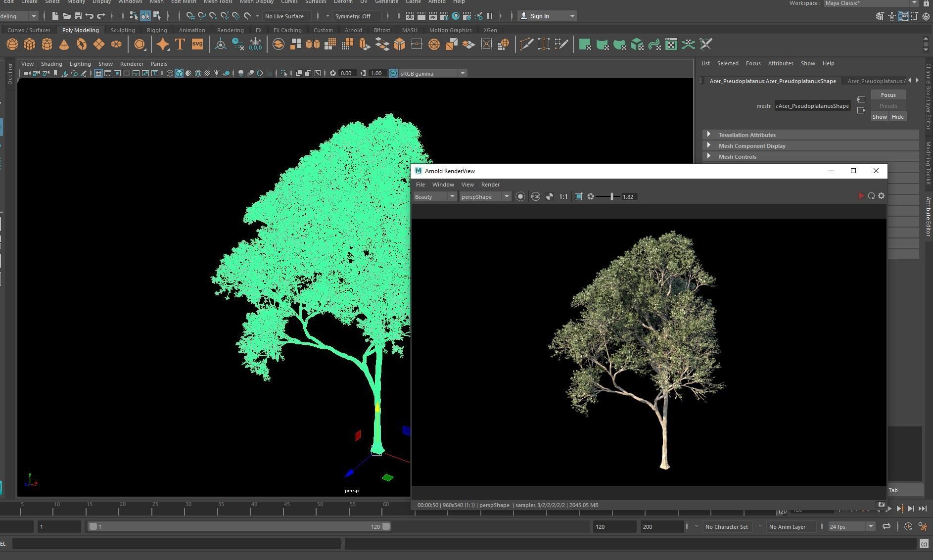Open Arnold RenderView settings gear

[881, 196]
